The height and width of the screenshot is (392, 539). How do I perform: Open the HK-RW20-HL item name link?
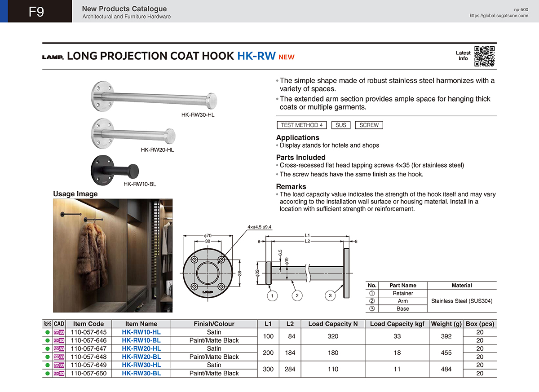pos(141,348)
